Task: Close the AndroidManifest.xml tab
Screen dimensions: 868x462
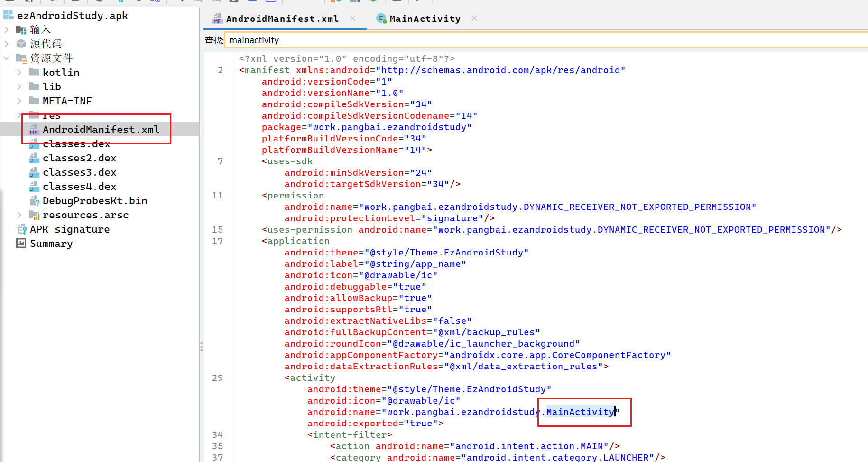Action: pos(352,18)
